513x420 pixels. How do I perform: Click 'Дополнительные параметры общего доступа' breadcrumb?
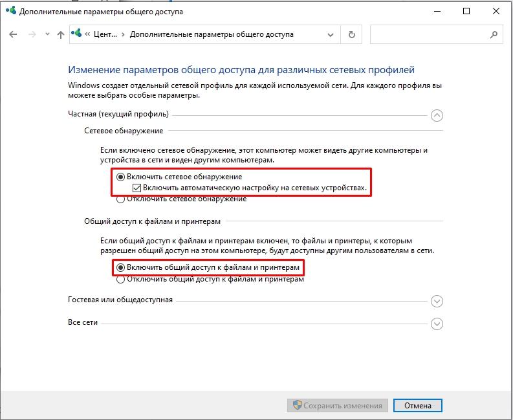click(x=212, y=34)
